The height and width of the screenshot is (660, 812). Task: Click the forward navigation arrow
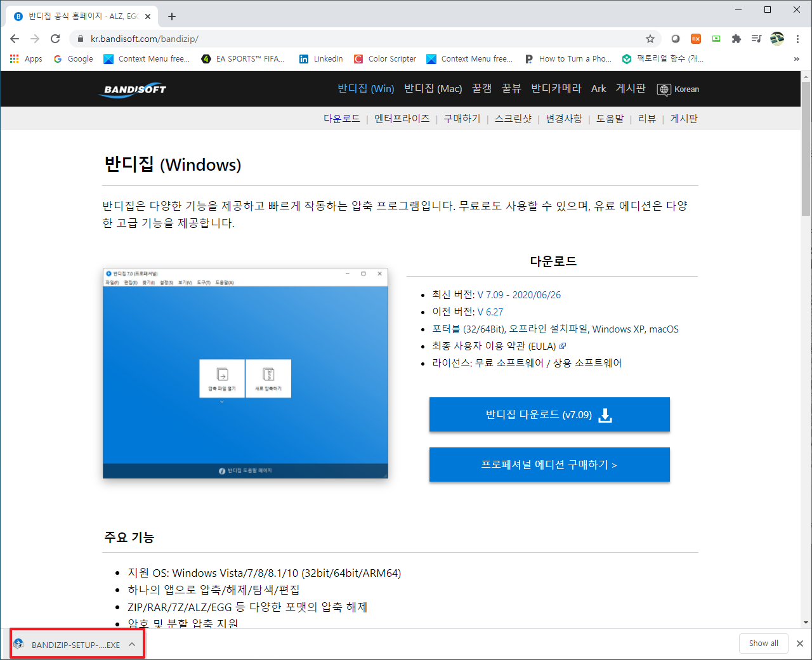[35, 39]
